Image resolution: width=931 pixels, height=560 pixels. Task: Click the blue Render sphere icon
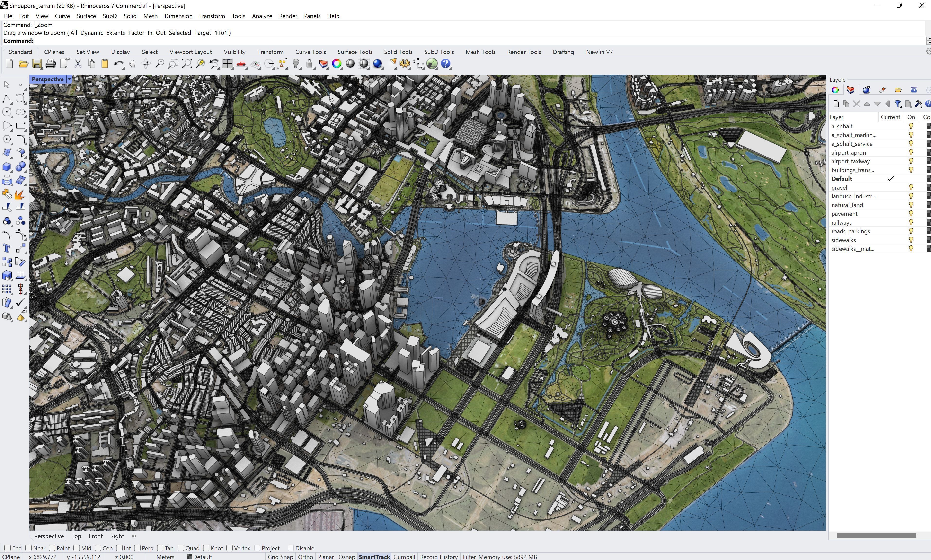377,64
